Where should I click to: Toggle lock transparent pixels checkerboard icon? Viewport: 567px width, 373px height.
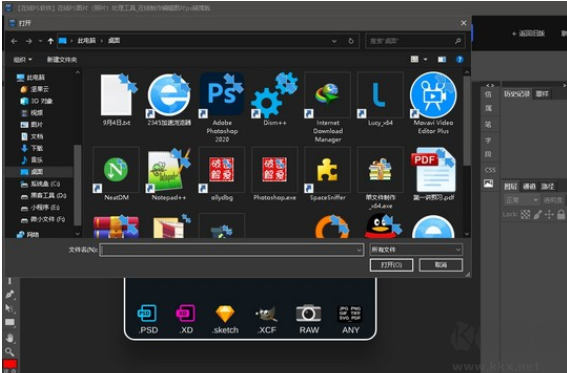[525, 214]
